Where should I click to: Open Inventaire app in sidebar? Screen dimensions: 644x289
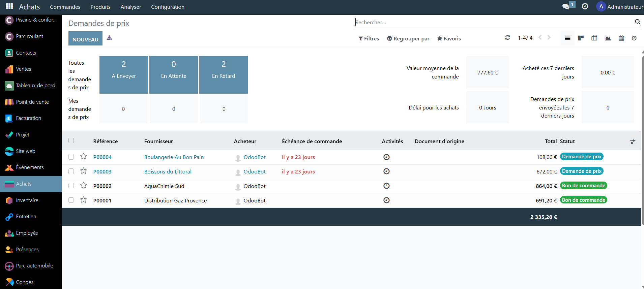[x=31, y=200]
